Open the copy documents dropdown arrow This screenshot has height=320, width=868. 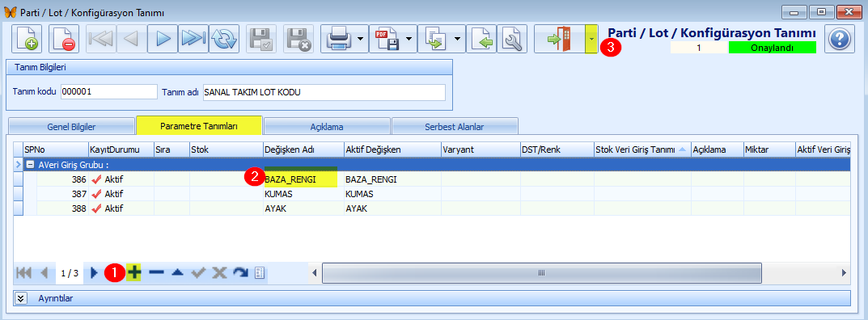[457, 39]
